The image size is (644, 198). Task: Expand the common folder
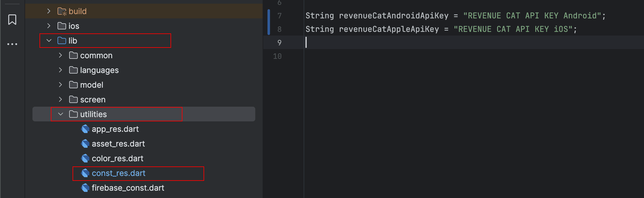click(61, 55)
